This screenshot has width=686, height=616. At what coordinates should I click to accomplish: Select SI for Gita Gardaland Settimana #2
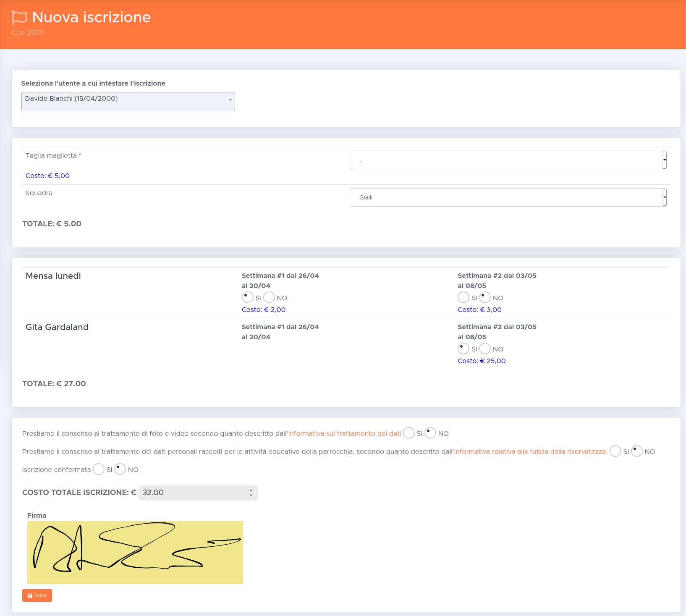coord(463,349)
